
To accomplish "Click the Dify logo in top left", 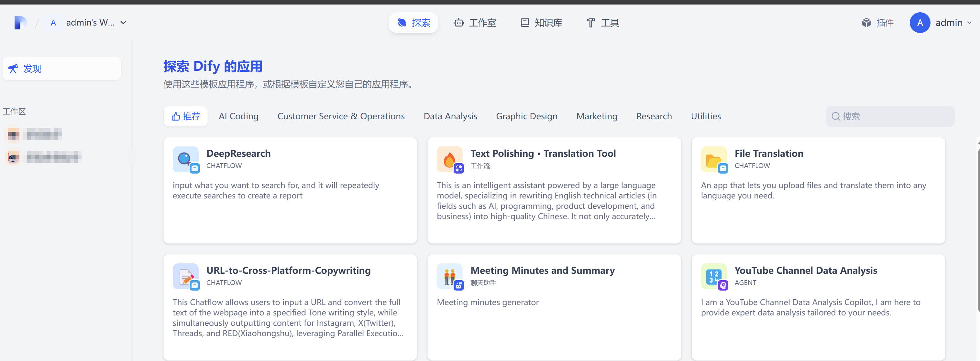I will point(20,22).
